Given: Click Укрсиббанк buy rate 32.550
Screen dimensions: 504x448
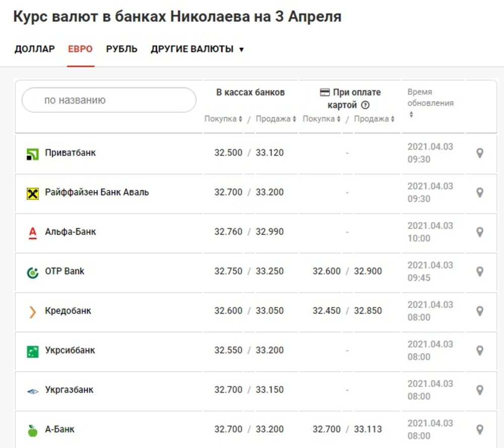Looking at the screenshot, I should click(x=228, y=350).
